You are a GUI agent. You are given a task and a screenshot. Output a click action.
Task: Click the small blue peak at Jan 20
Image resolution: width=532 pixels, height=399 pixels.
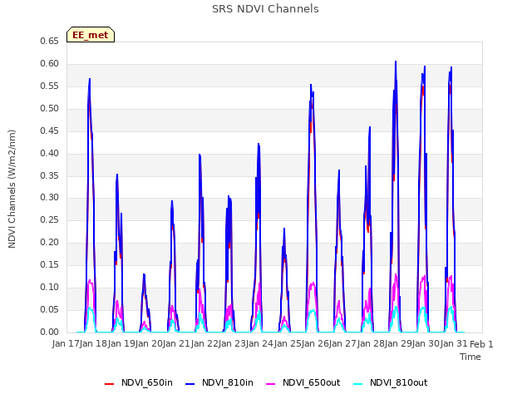tap(144, 274)
